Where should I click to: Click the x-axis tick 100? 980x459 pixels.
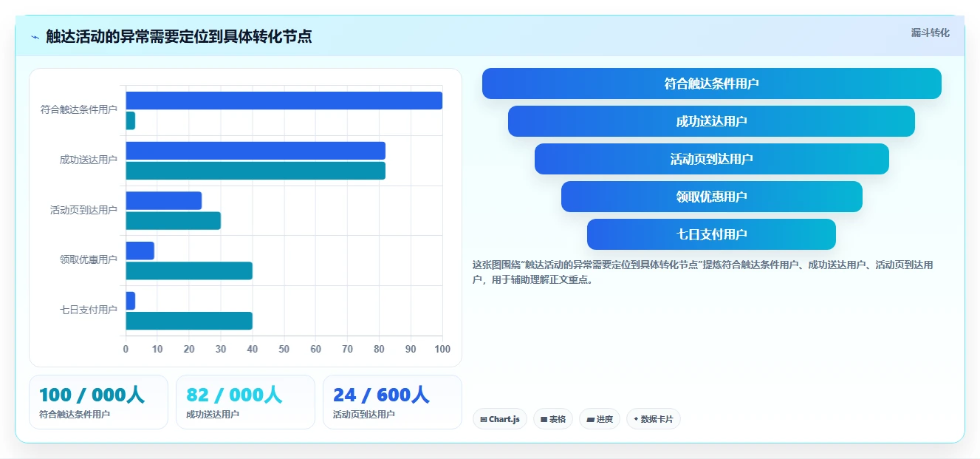pyautogui.click(x=442, y=349)
